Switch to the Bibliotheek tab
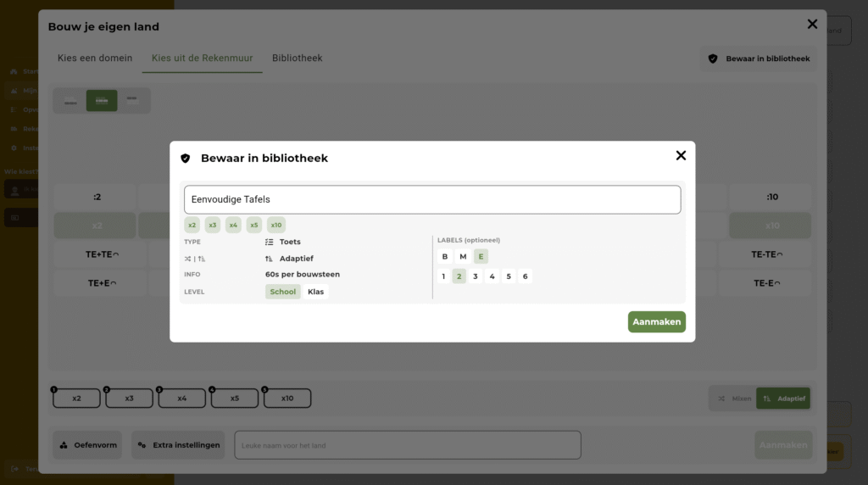Screen dimensions: 868x485 coord(297,59)
